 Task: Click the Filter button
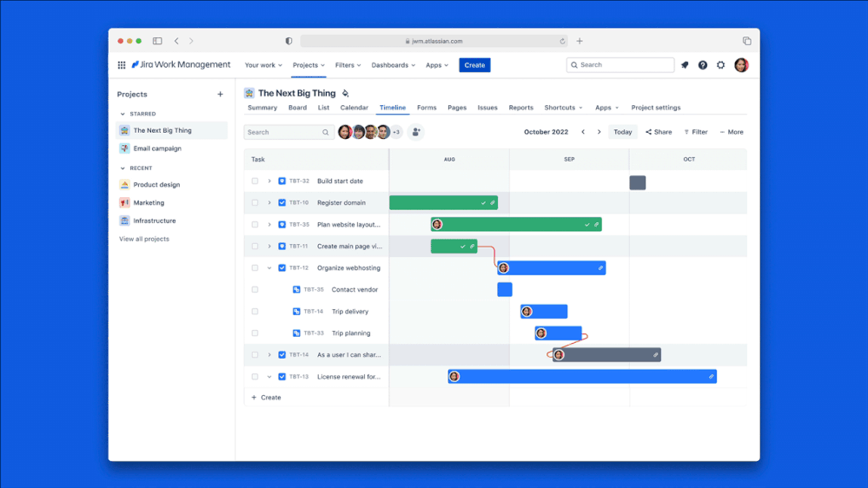696,132
